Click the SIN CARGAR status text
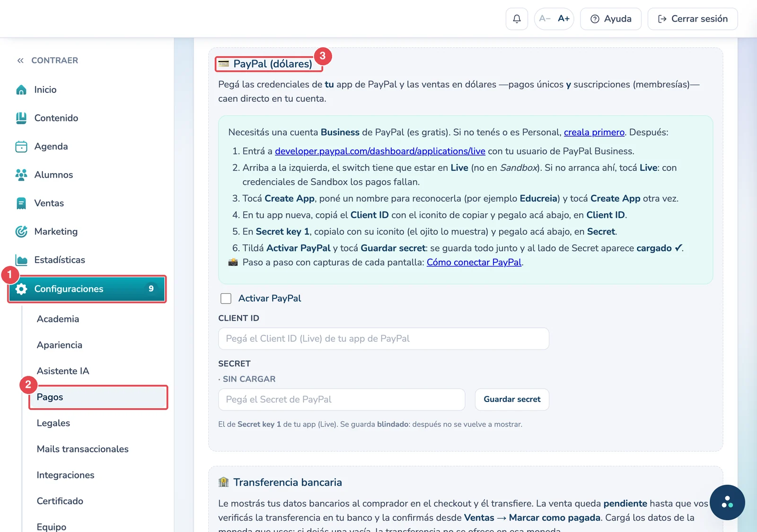 click(249, 379)
